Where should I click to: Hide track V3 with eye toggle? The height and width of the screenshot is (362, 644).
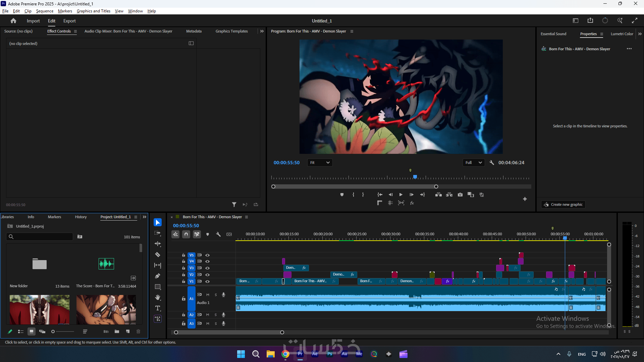click(208, 268)
